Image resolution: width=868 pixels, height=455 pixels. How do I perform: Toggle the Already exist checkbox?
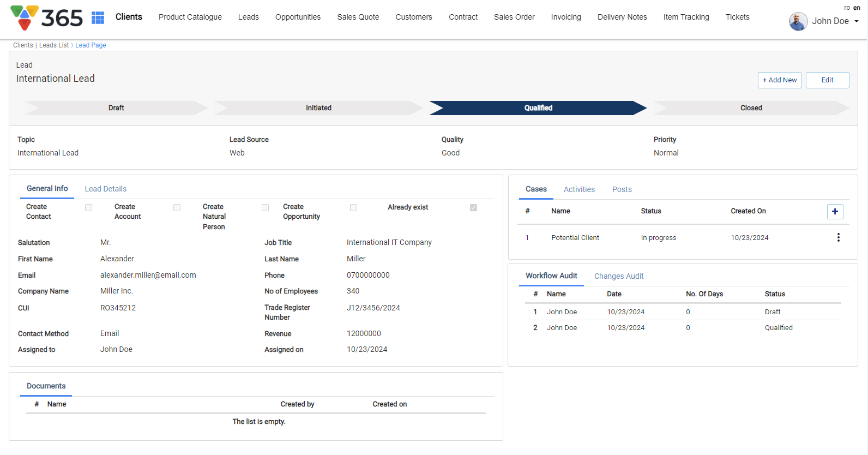473,207
